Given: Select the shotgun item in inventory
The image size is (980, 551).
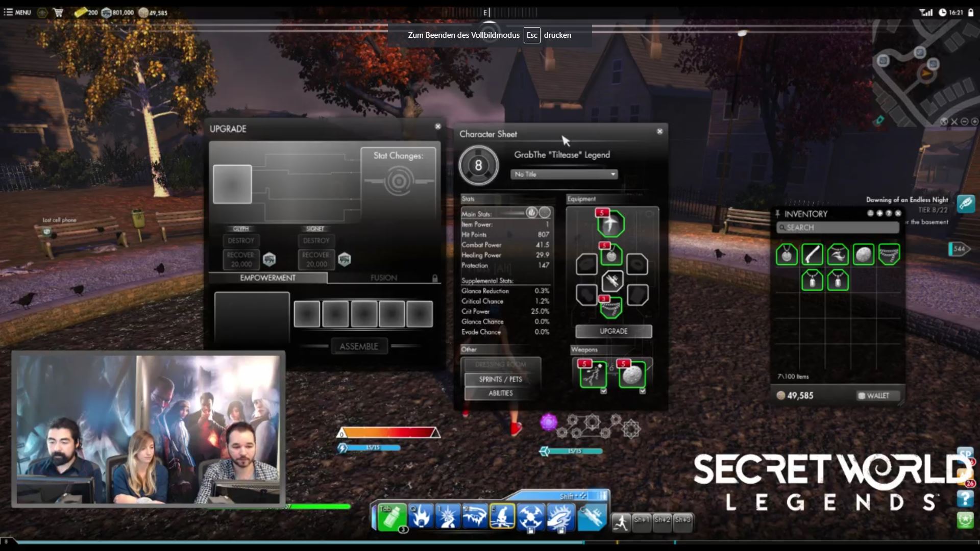Looking at the screenshot, I should (x=812, y=255).
